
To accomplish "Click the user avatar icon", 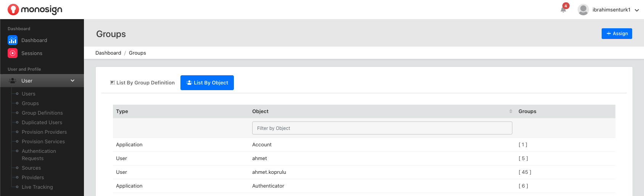I will click(x=583, y=10).
